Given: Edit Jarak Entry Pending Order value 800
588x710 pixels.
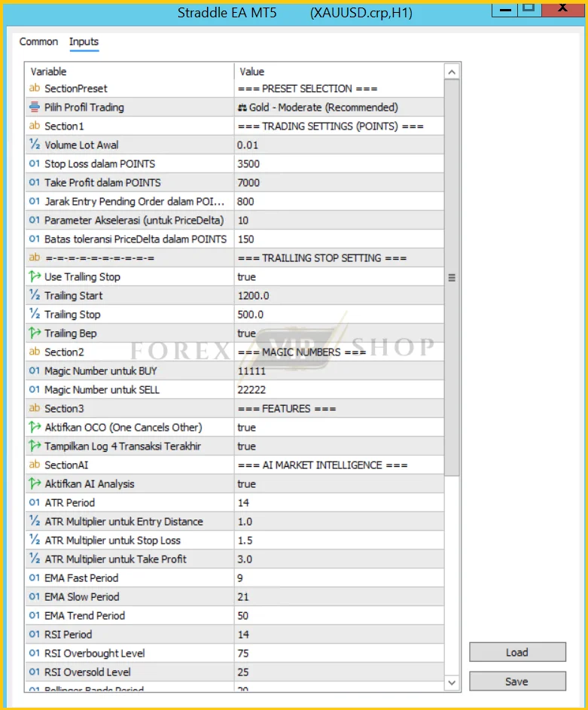Looking at the screenshot, I should (339, 202).
